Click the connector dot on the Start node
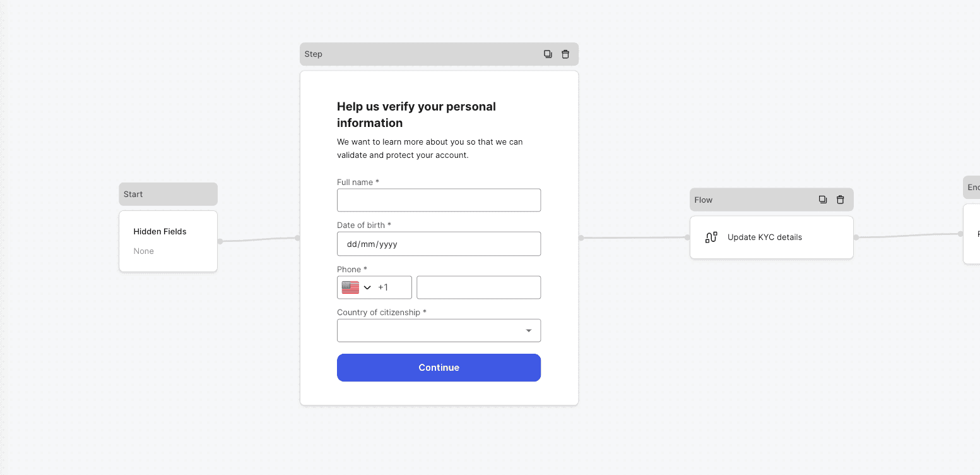This screenshot has height=475, width=980. tap(220, 241)
